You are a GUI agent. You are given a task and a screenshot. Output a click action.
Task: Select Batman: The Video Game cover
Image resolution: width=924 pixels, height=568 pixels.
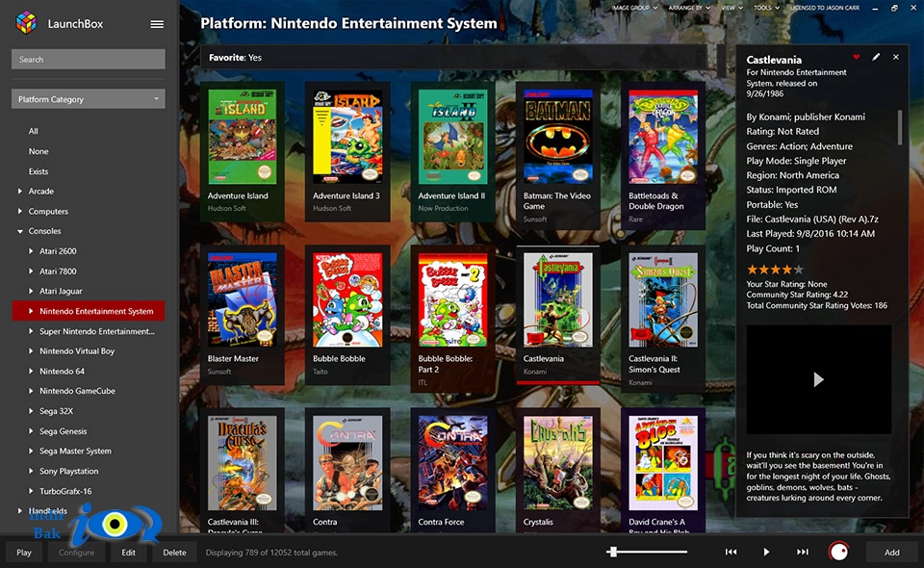pos(558,138)
